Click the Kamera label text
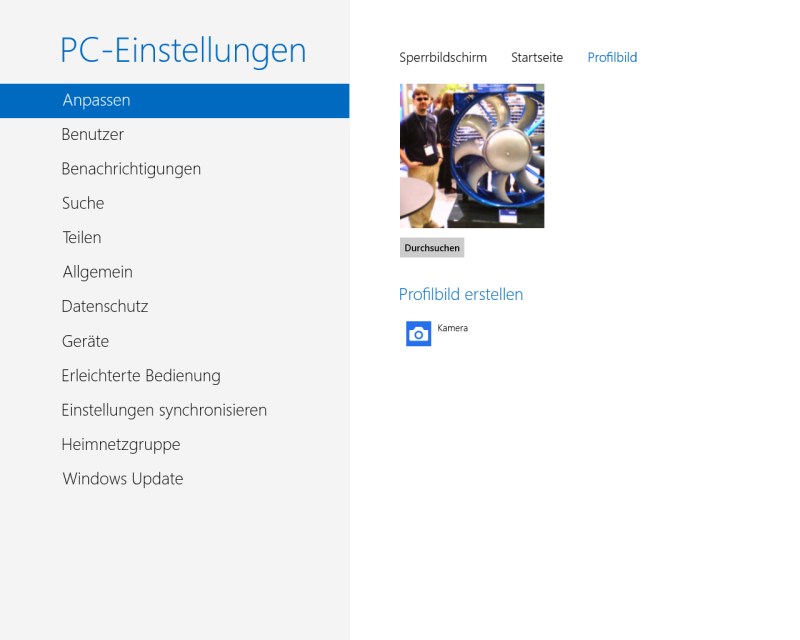 (453, 328)
